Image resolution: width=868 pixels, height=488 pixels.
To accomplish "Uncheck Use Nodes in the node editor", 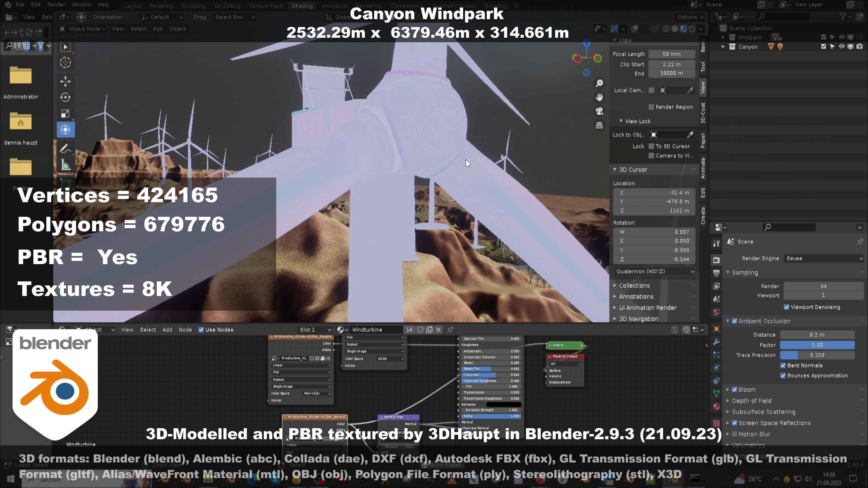I will 201,330.
